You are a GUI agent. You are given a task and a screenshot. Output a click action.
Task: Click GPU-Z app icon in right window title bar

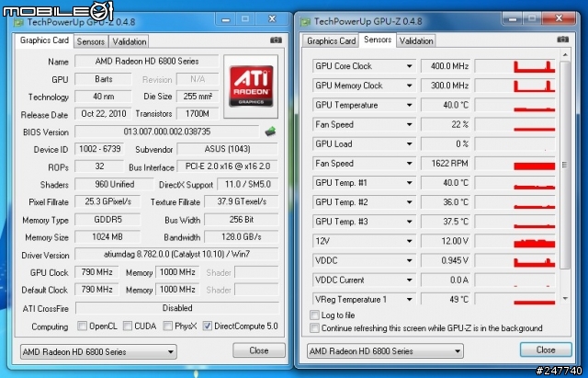click(305, 22)
